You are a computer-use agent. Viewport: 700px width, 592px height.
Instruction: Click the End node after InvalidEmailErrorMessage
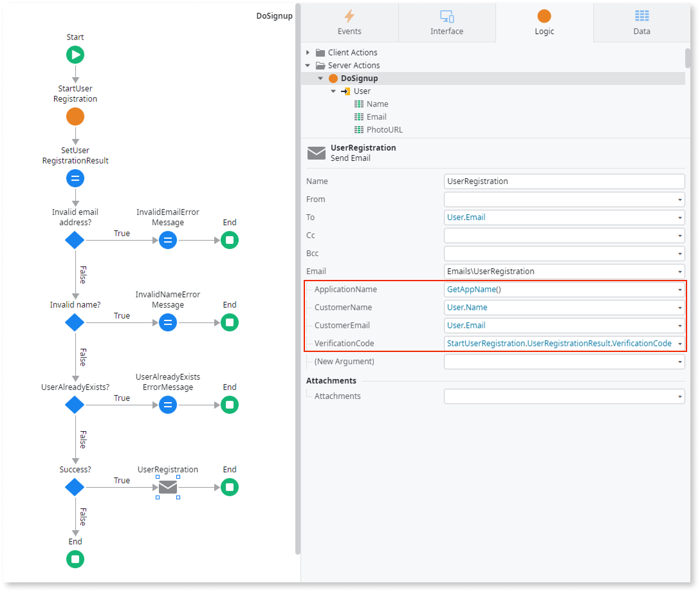coord(230,240)
